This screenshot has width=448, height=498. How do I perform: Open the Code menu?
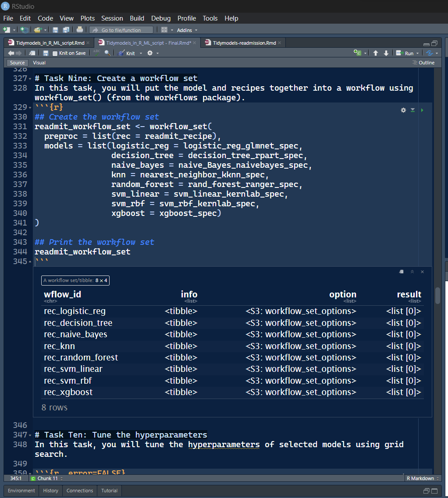(46, 18)
